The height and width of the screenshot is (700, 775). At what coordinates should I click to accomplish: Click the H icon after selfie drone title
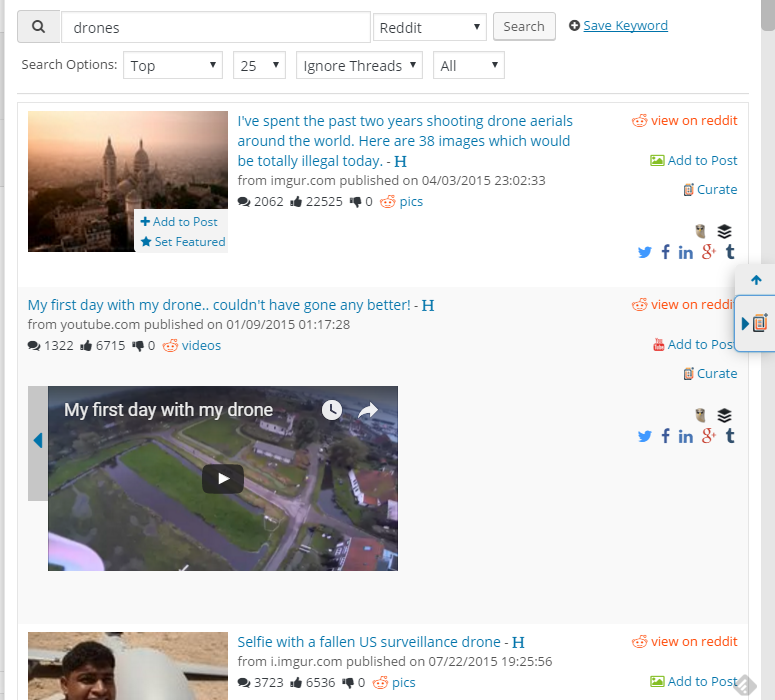(518, 642)
